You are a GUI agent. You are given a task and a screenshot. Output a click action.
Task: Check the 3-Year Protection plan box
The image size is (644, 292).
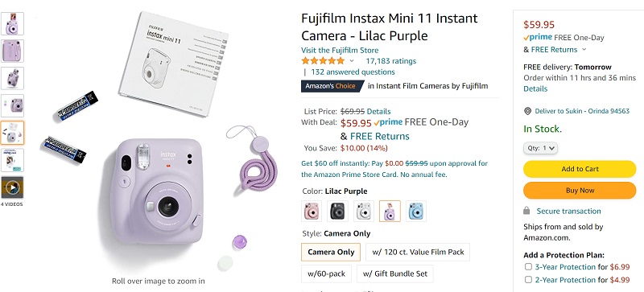tap(528, 267)
